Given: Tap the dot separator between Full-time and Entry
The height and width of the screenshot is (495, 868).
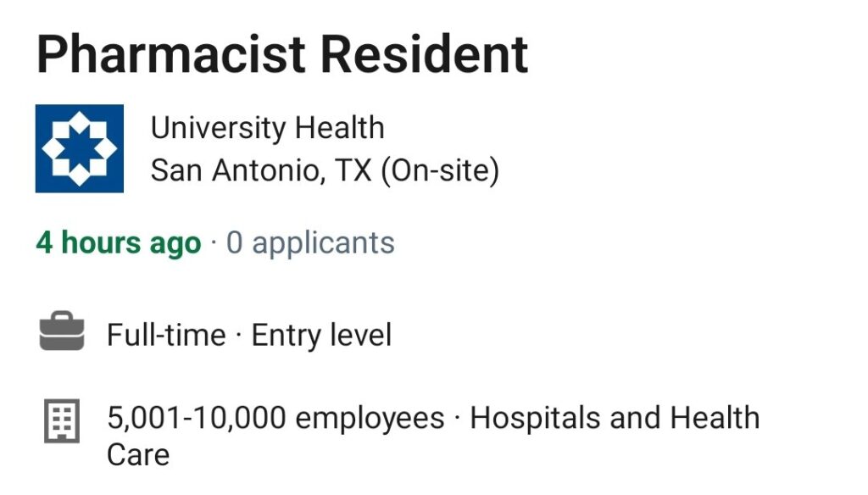Looking at the screenshot, I should (x=238, y=335).
